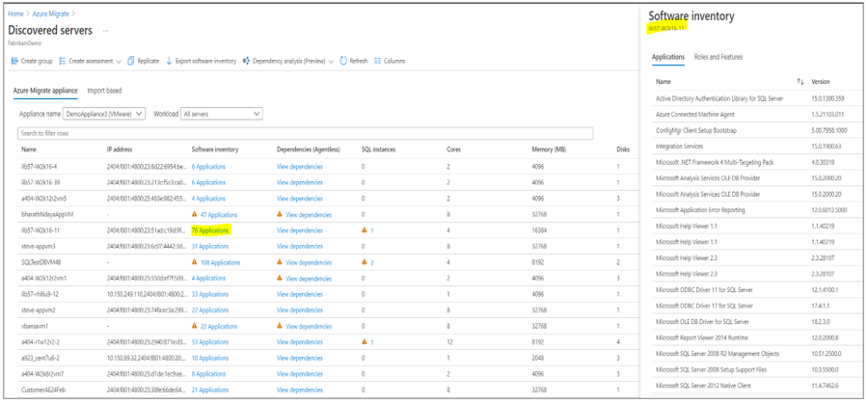Click warning icon beside bharathNidayaAppVM dependencies

280,214
